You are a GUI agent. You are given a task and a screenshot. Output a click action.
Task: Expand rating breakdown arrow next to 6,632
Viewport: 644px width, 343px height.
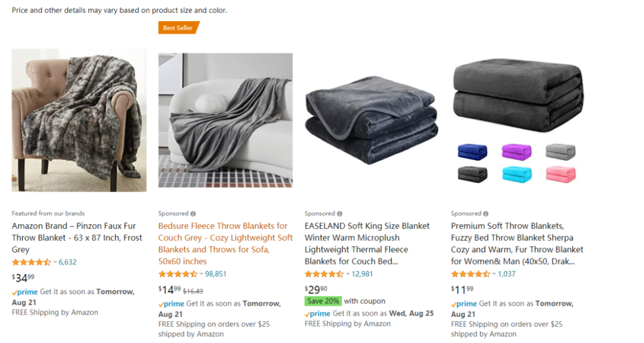pos(55,262)
